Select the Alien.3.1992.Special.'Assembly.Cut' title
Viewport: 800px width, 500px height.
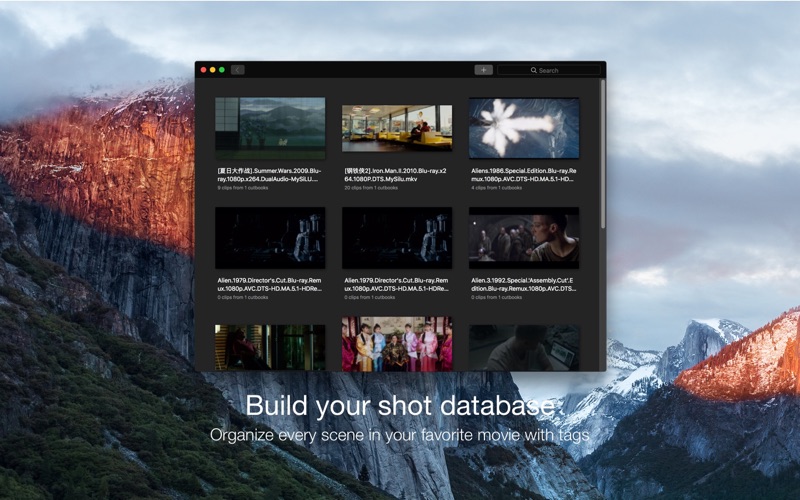pos(523,285)
